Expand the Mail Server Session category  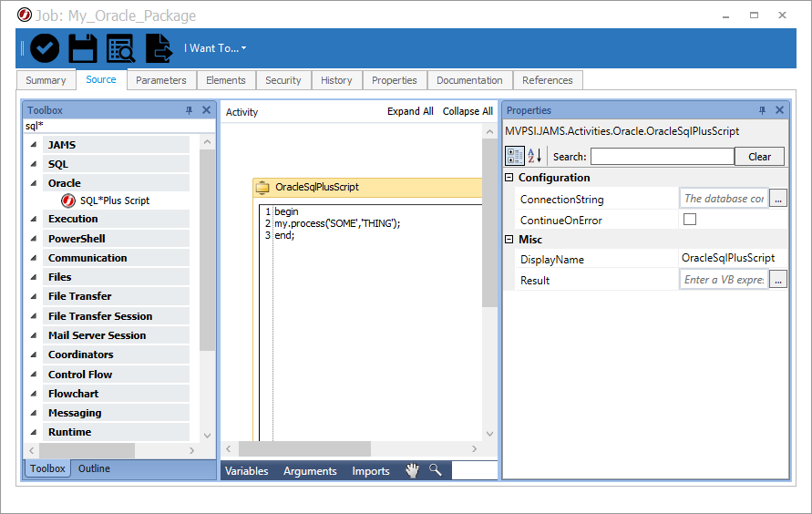click(x=33, y=334)
